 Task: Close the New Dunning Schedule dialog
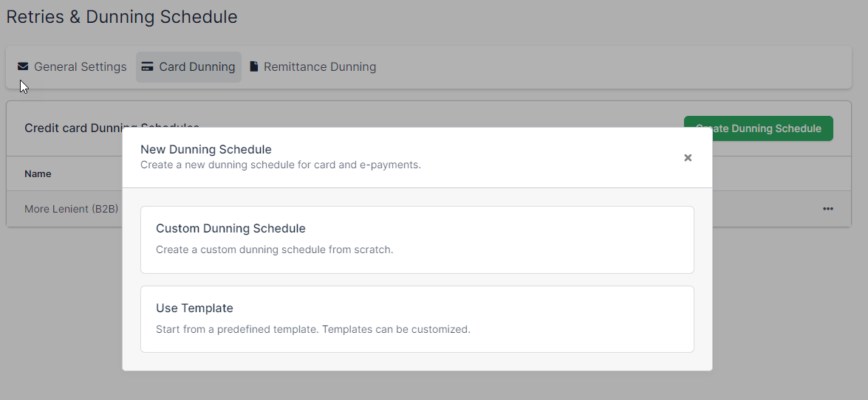[688, 158]
